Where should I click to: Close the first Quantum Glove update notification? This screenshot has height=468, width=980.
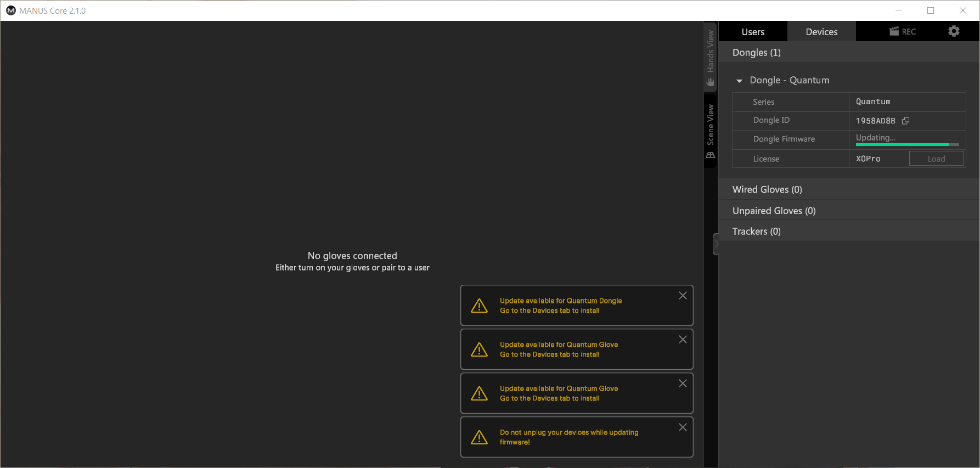[x=683, y=340]
